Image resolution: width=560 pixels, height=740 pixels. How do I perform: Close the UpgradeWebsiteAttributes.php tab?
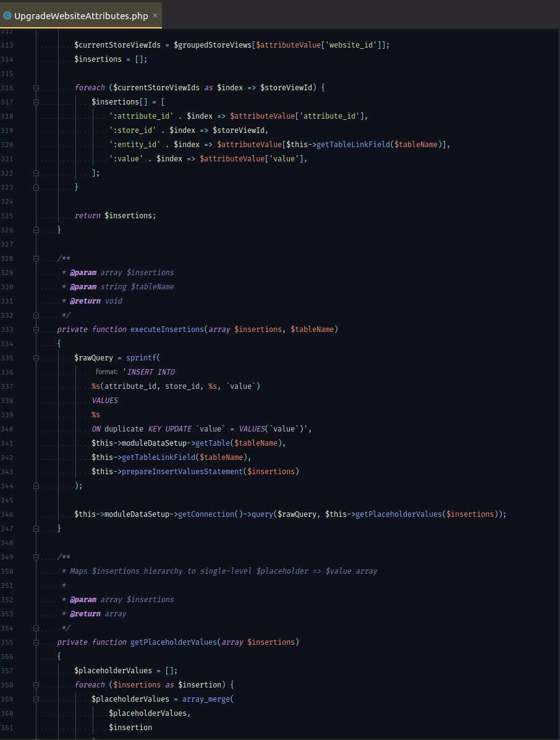(155, 15)
